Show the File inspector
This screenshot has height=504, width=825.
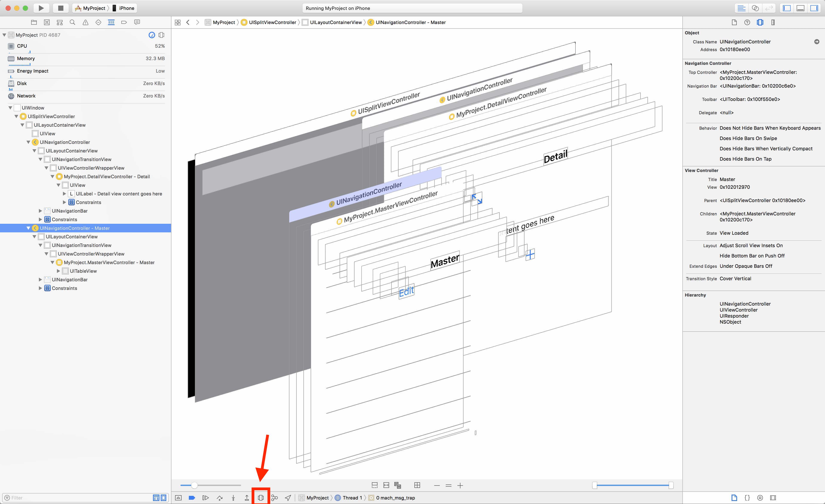tap(734, 22)
